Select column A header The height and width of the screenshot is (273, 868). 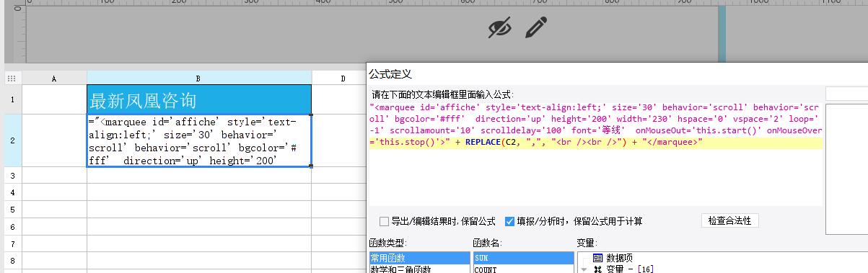(x=54, y=78)
